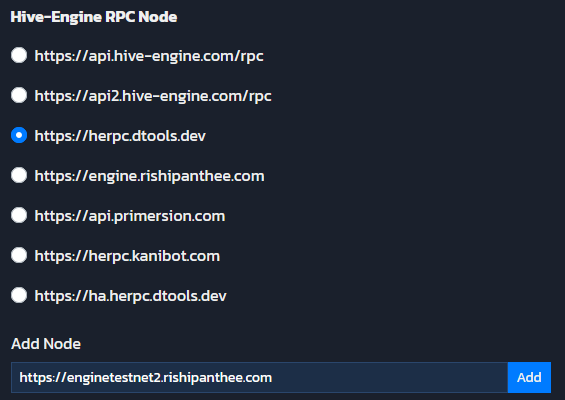The image size is (565, 400).
Task: Click the https://ha.herpc.dtools.dev label text
Action: pyautogui.click(x=130, y=296)
